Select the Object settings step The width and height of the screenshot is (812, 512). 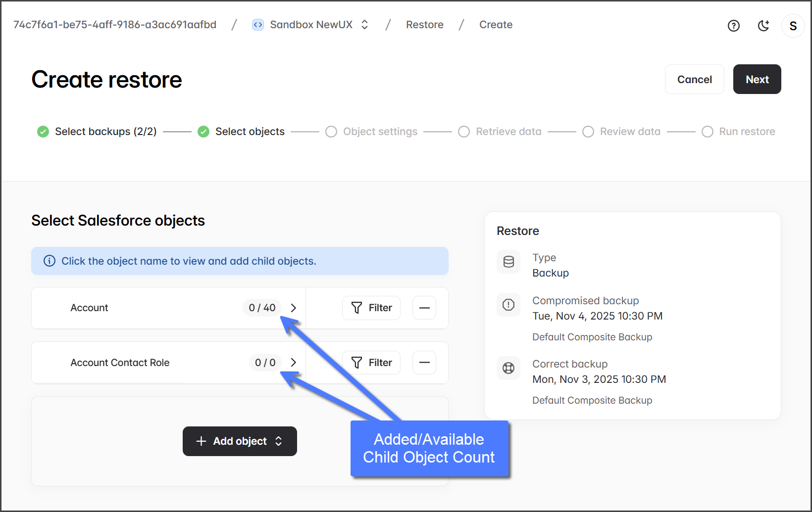380,132
